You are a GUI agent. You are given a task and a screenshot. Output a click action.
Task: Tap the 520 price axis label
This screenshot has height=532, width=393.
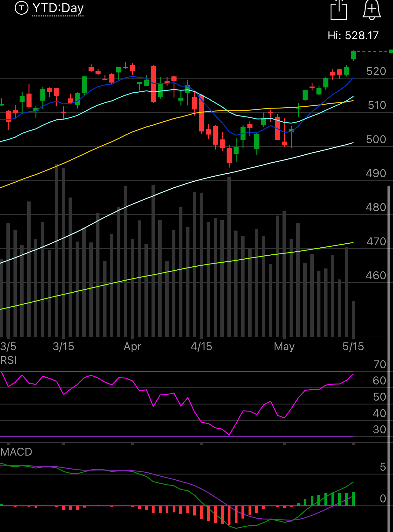(x=376, y=71)
